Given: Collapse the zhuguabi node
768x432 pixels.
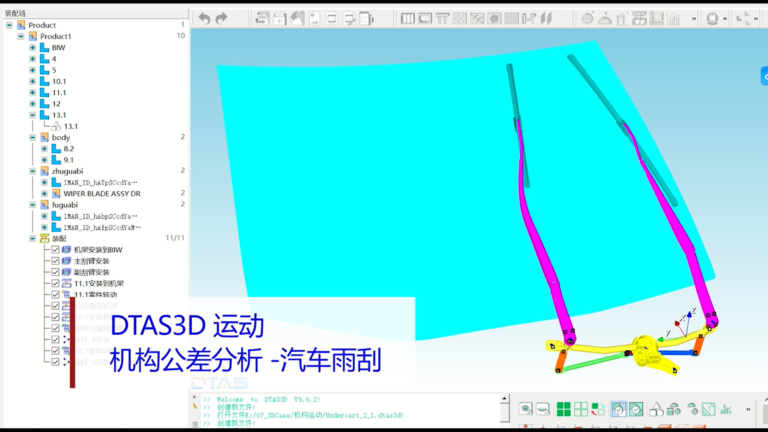Looking at the screenshot, I should click(33, 171).
